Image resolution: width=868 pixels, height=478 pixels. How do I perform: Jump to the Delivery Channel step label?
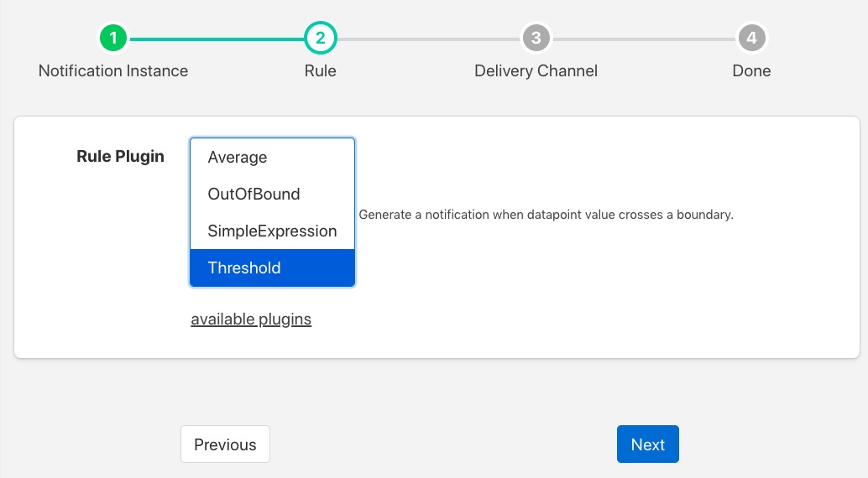click(x=536, y=71)
